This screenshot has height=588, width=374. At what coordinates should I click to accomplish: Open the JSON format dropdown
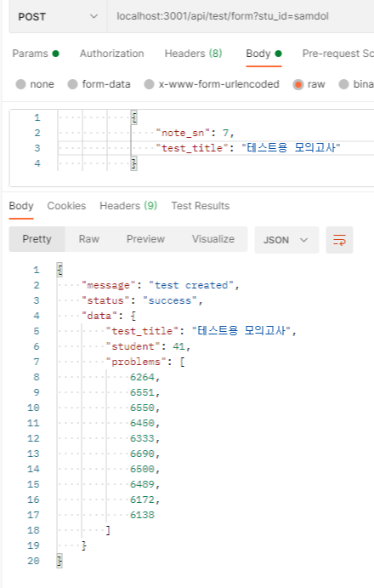pos(286,240)
